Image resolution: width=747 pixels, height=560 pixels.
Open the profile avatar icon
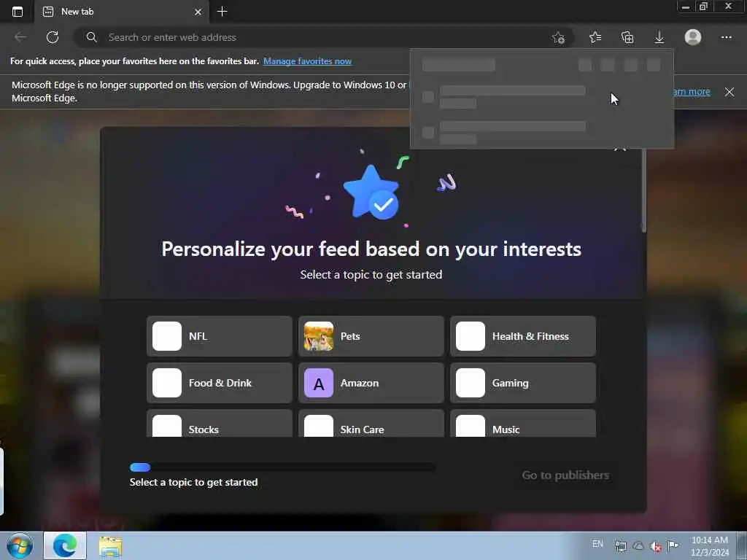(693, 37)
